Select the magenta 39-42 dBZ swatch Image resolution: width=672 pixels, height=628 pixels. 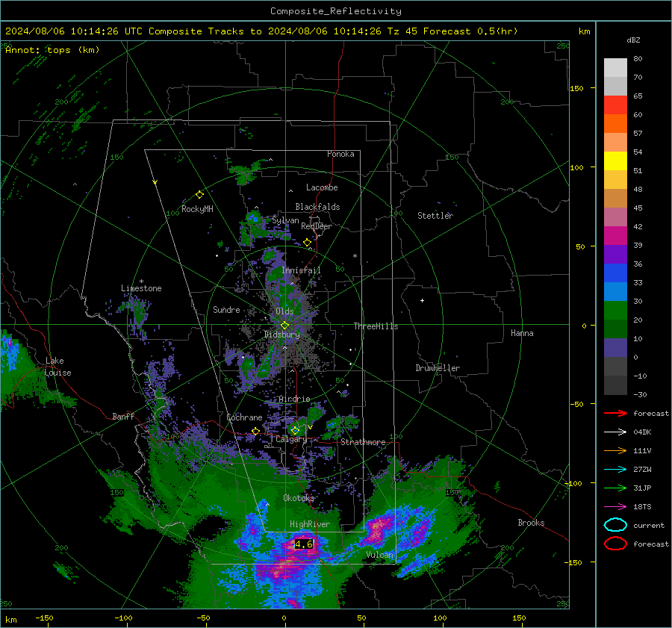[615, 236]
